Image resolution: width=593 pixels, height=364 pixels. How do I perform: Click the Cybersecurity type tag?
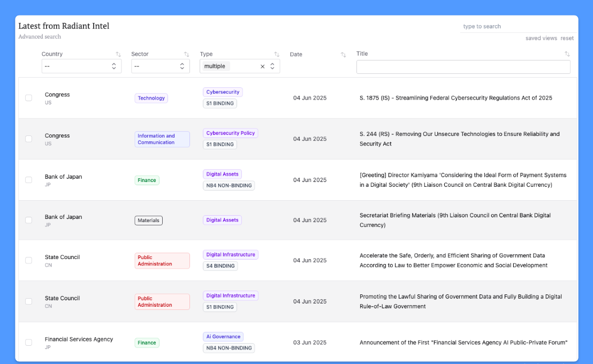[223, 92]
